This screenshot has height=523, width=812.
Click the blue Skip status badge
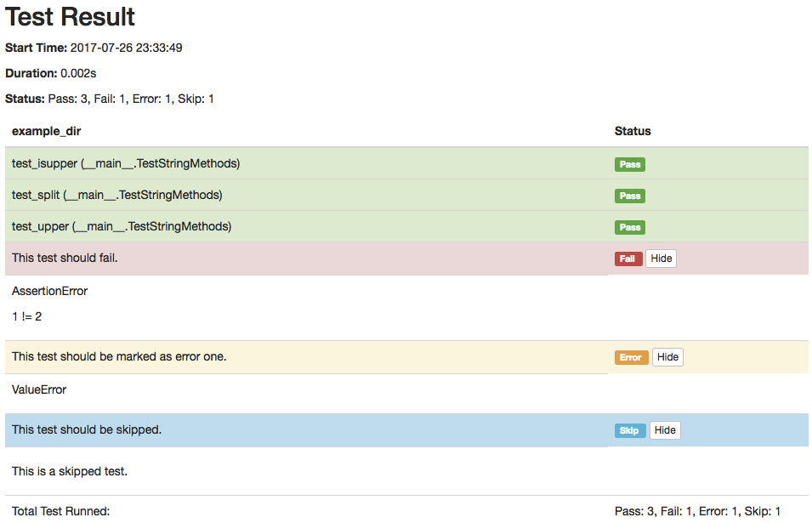click(x=630, y=430)
